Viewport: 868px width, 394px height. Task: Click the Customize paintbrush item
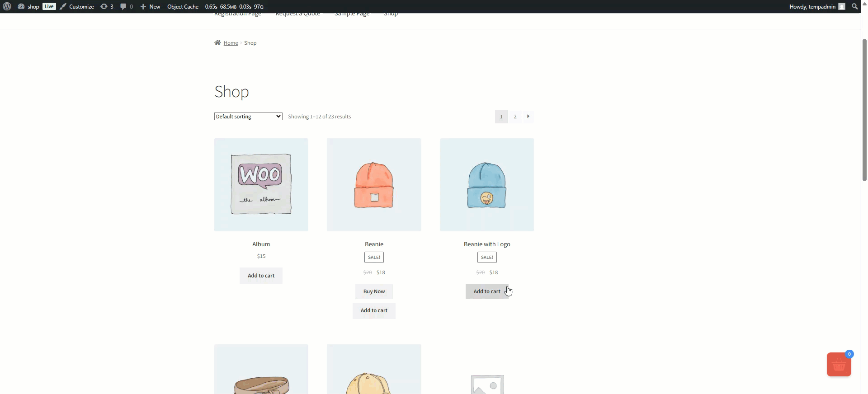77,6
